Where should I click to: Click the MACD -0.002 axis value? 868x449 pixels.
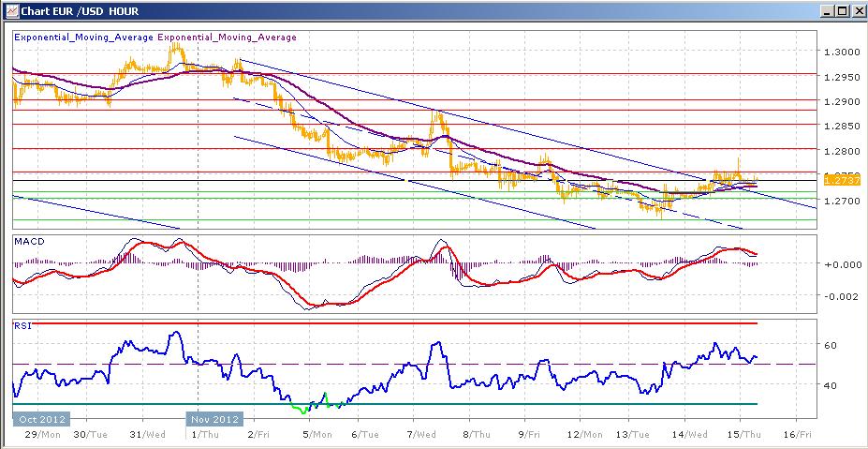tap(838, 296)
